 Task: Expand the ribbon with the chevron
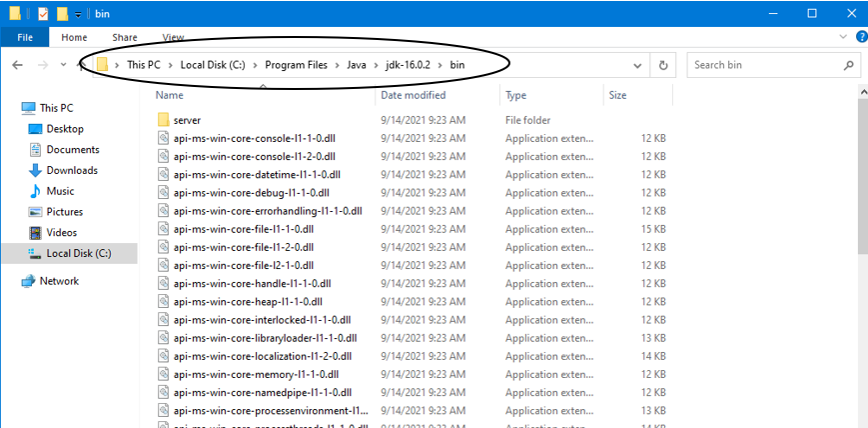click(843, 37)
